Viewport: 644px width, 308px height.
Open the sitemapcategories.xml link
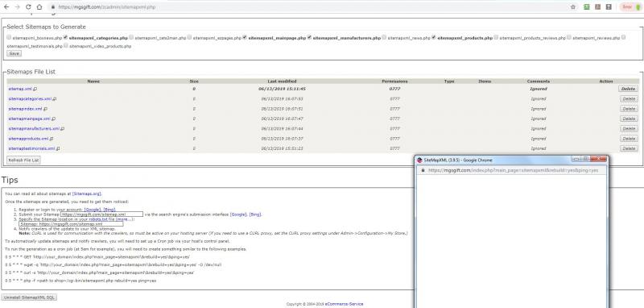coord(30,99)
